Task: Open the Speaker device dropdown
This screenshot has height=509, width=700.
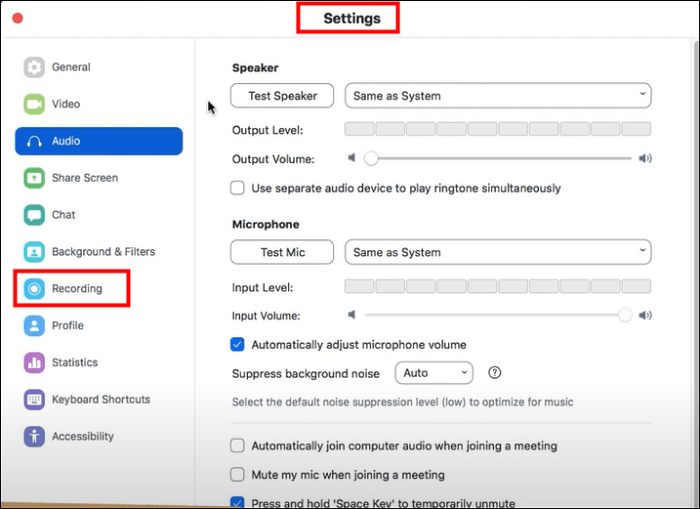Action: (x=498, y=96)
